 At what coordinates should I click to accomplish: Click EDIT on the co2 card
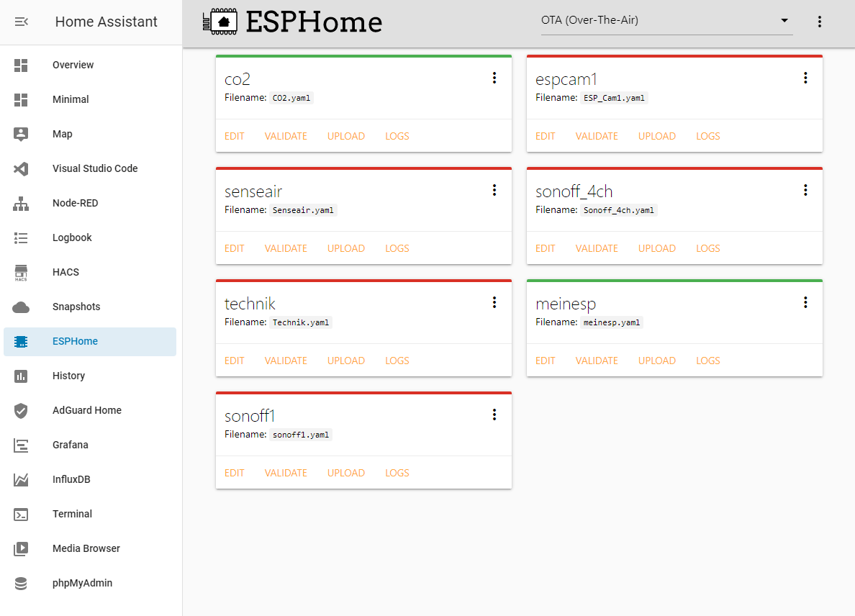click(x=235, y=135)
